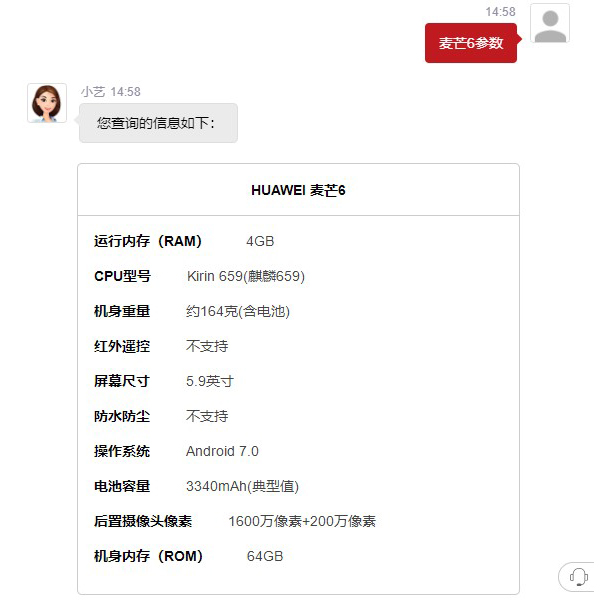Click the 小艺 14:58 sender label

(111, 92)
